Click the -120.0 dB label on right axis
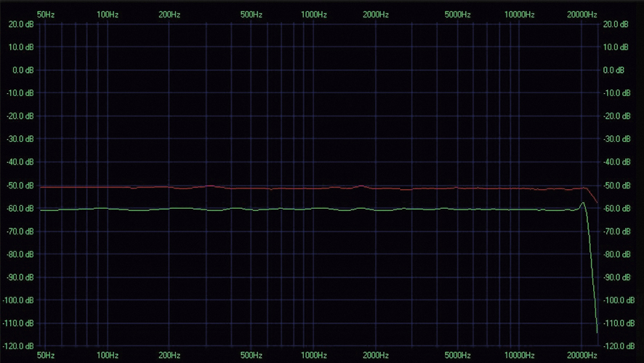This screenshot has height=363, width=644. pyautogui.click(x=619, y=346)
